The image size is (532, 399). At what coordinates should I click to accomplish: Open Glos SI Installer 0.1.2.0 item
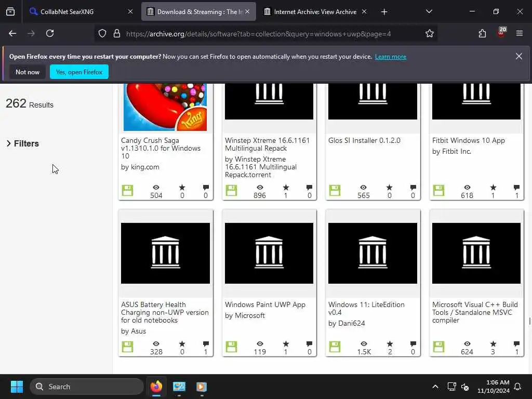click(364, 140)
